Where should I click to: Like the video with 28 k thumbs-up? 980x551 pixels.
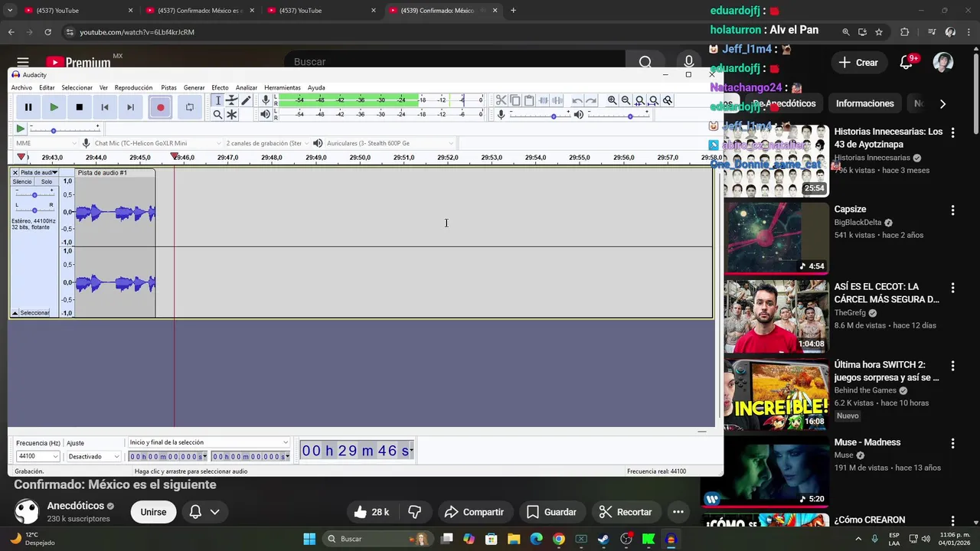tap(371, 512)
